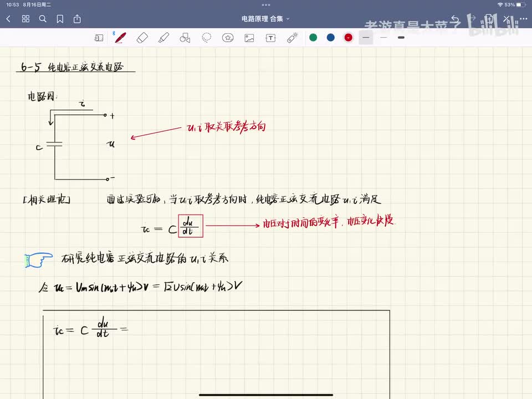Select the Highlighter tool
Viewport: 532px width, 399px height.
(163, 38)
